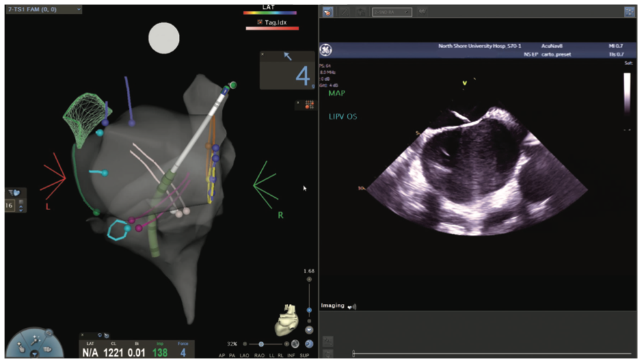Click round down-arrow button below zoom slider
Image resolution: width=644 pixels, height=363 pixels.
pos(309,330)
